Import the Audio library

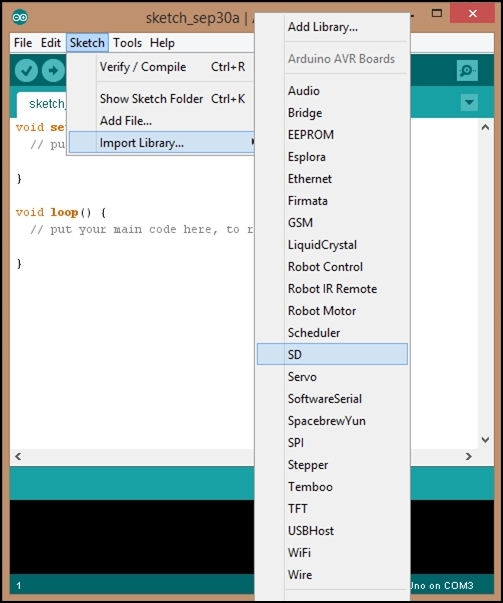click(x=332, y=91)
